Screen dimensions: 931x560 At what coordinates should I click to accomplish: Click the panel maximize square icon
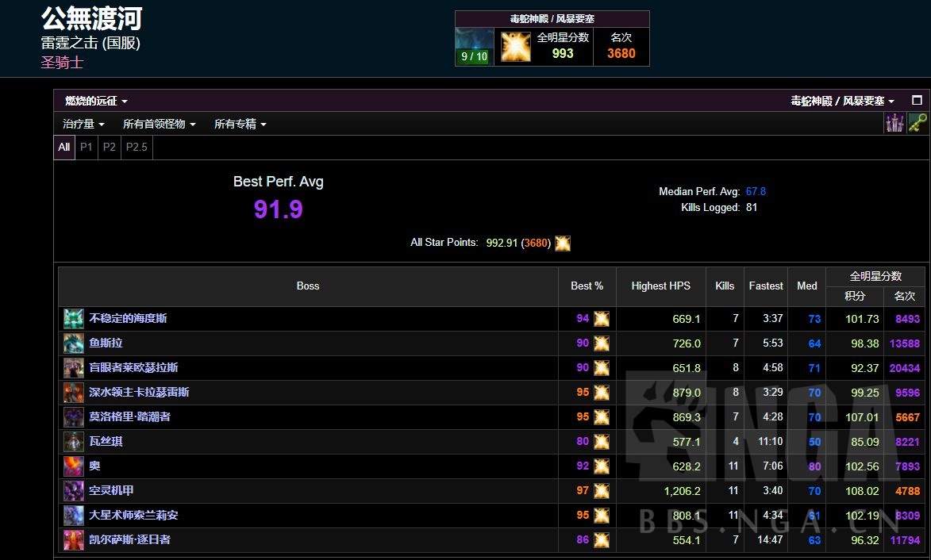point(917,100)
